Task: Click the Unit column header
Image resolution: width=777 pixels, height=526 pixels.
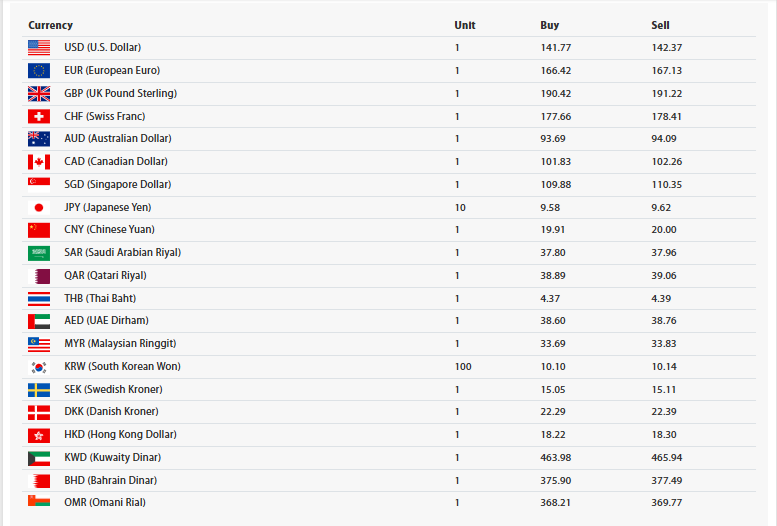Action: (x=464, y=25)
